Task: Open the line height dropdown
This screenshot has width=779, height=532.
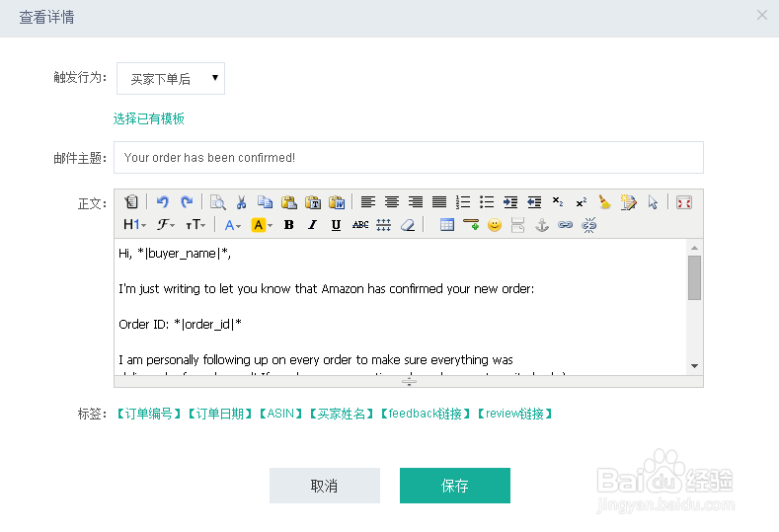Action: [x=383, y=225]
